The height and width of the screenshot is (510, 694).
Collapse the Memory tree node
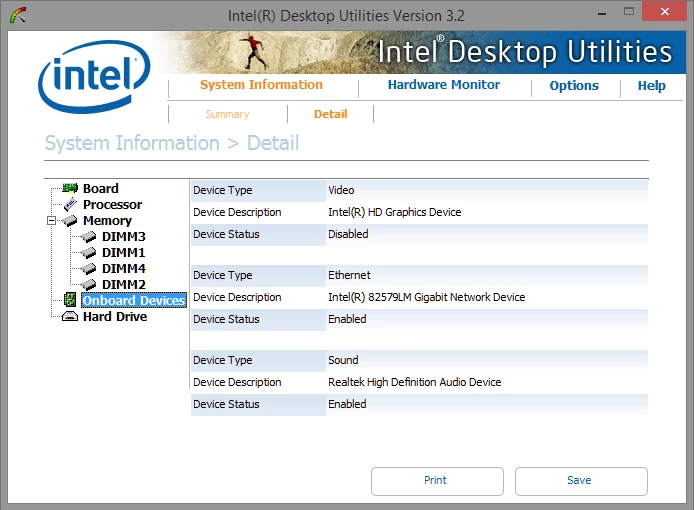tap(51, 220)
